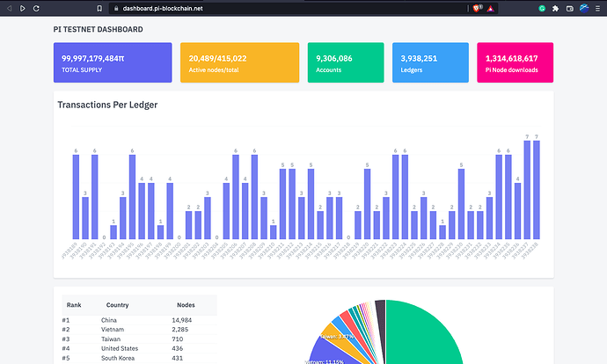Click the bar for ledger 3938230

pos(462,204)
